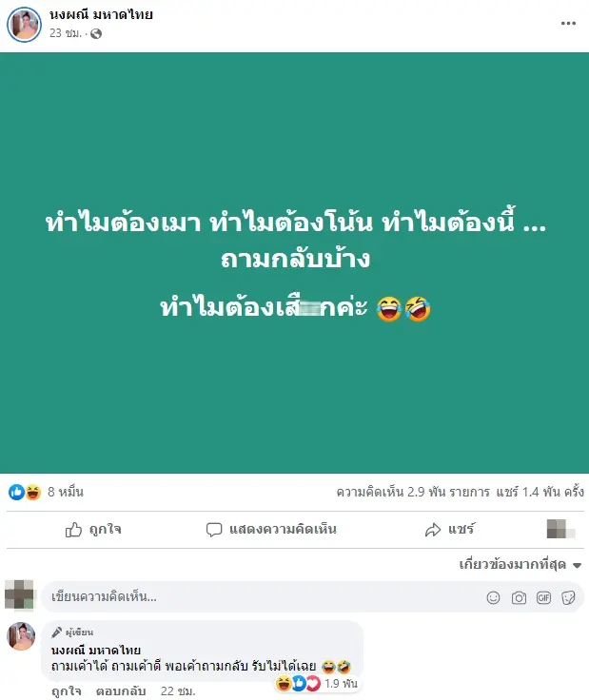The image size is (589, 700).
Task: Click the แชร์ share button
Action: click(x=450, y=530)
